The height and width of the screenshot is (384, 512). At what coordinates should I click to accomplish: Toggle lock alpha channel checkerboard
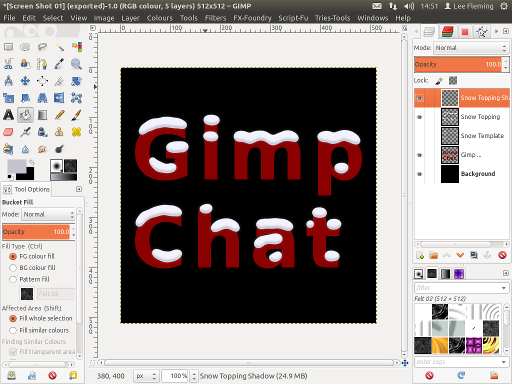[453, 80]
